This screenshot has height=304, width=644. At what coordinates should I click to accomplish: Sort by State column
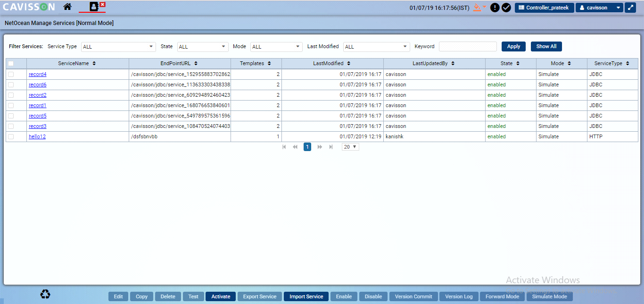point(518,64)
